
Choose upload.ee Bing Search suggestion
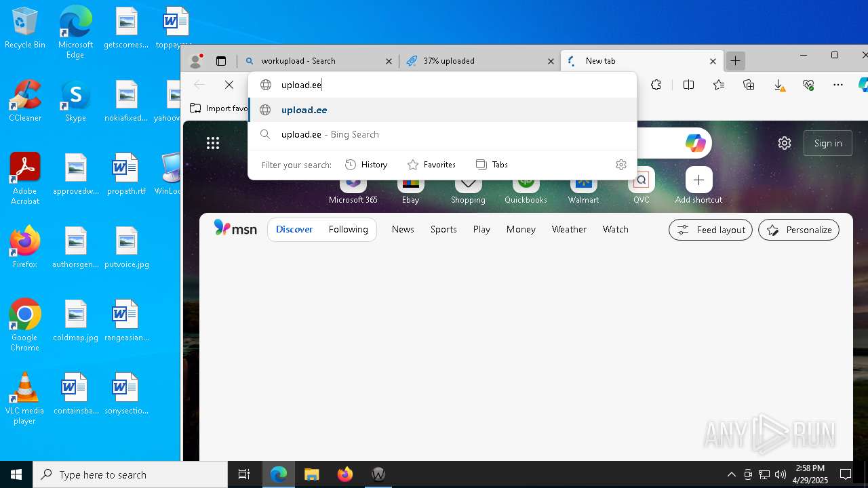tap(443, 134)
